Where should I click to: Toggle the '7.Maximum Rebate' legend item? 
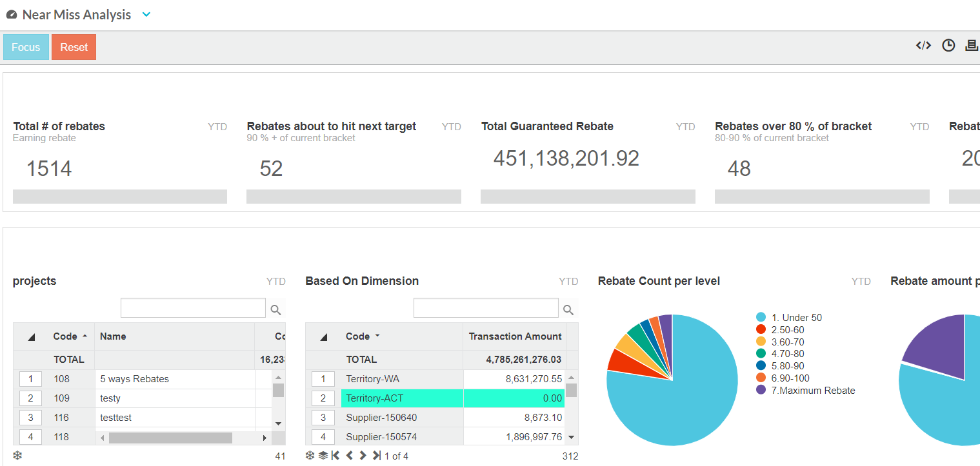tap(812, 391)
